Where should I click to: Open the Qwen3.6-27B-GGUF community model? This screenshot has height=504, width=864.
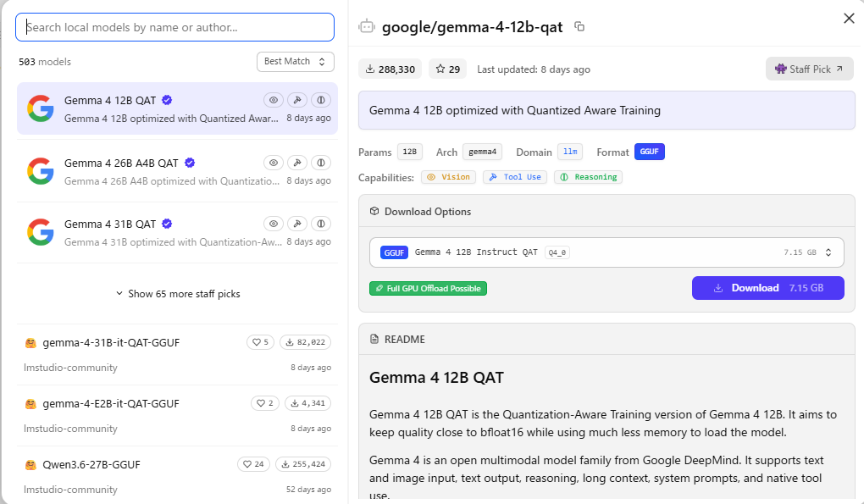177,476
